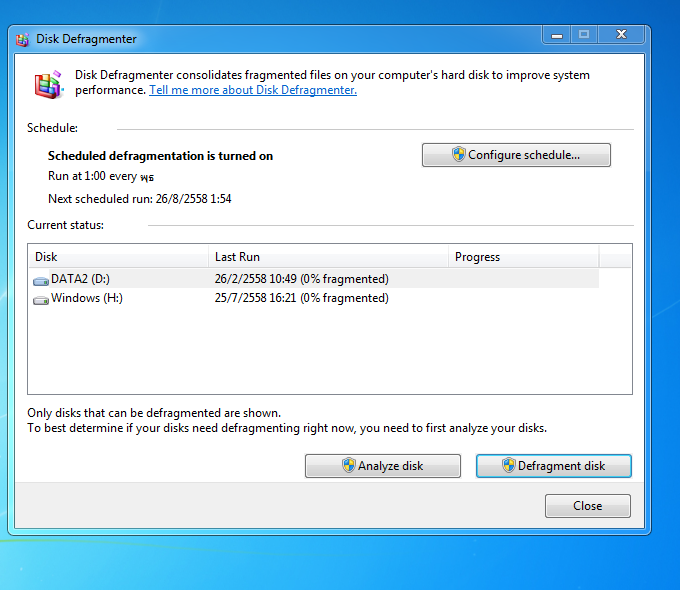
Task: Sort by the Disk column header
Action: [118, 257]
